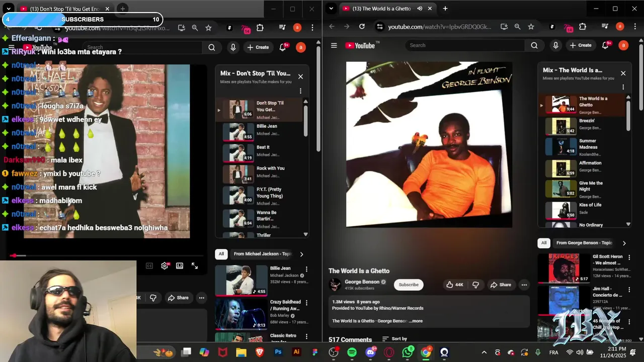Image resolution: width=644 pixels, height=362 pixels.
Task: Open options for Billie Jean recommended video
Action: coord(306,269)
